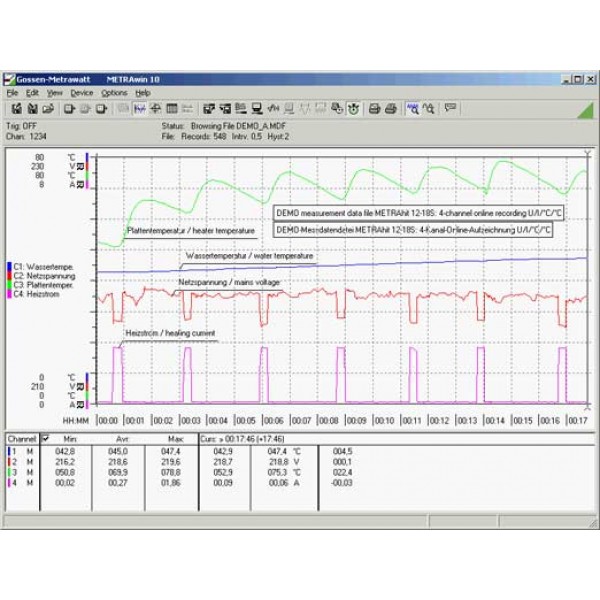Viewport: 600px width, 600px height.
Task: Select the second magnifier zoom toolbar icon
Action: click(x=429, y=108)
